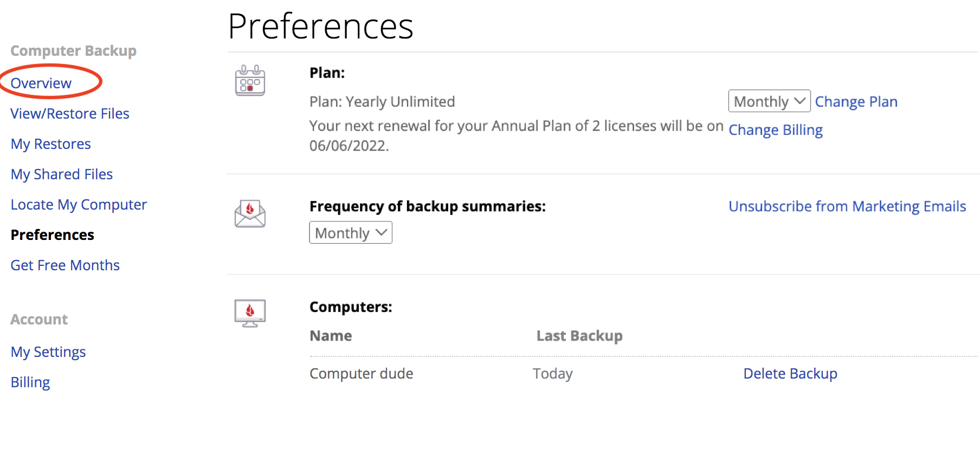Click the calendar icon beside Plan

250,80
